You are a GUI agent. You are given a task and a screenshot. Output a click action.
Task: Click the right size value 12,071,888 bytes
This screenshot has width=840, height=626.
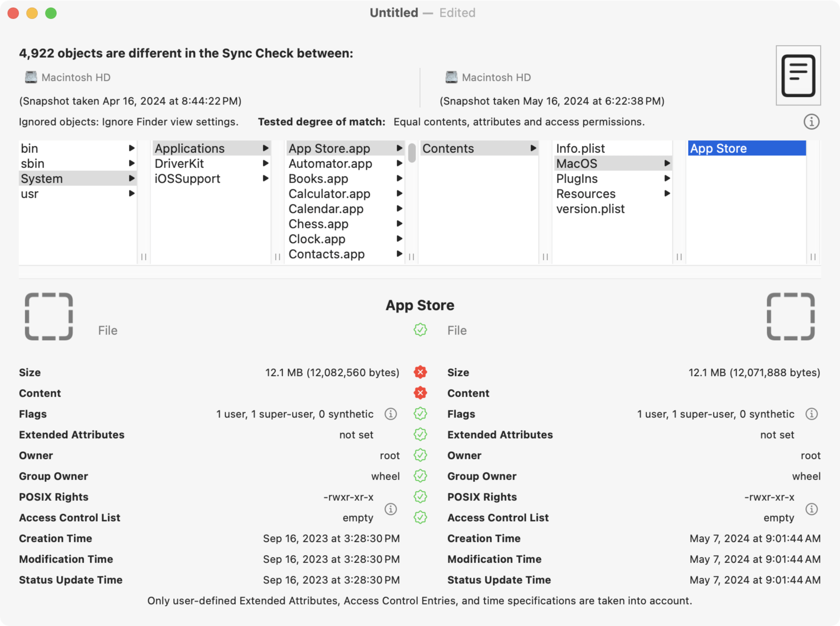coord(754,372)
